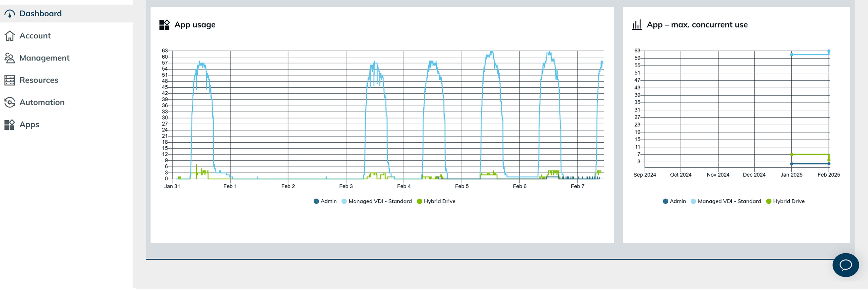Open the Automation page link
This screenshot has height=289, width=868.
(x=42, y=102)
